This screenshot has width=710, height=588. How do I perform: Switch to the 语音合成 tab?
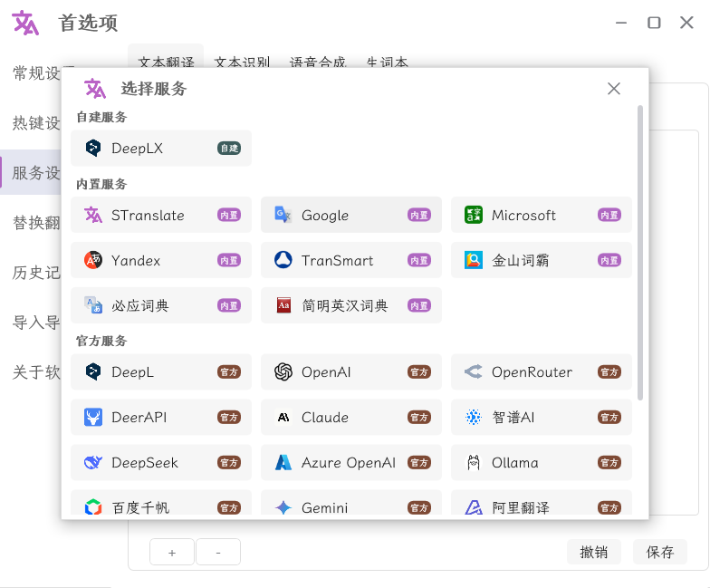318,63
